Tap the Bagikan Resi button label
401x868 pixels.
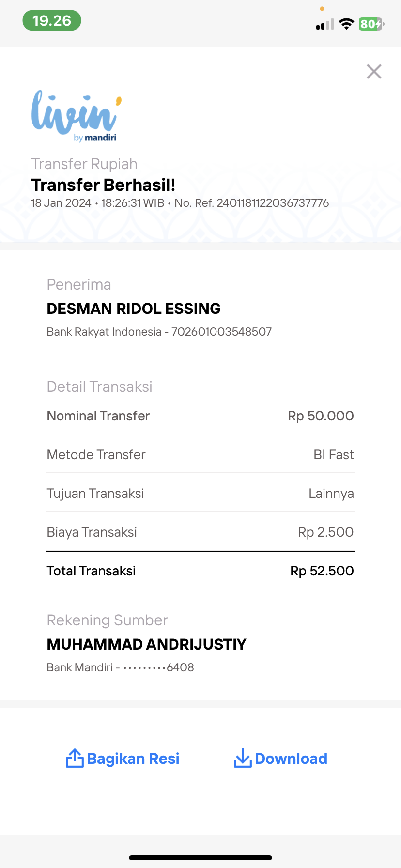(x=133, y=759)
